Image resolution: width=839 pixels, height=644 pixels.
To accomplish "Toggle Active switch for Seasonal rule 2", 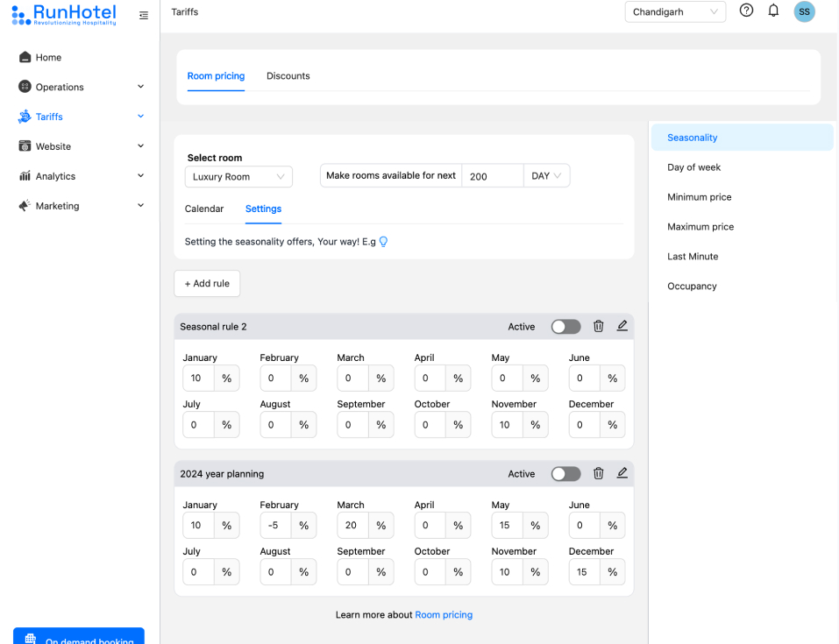I will click(565, 327).
